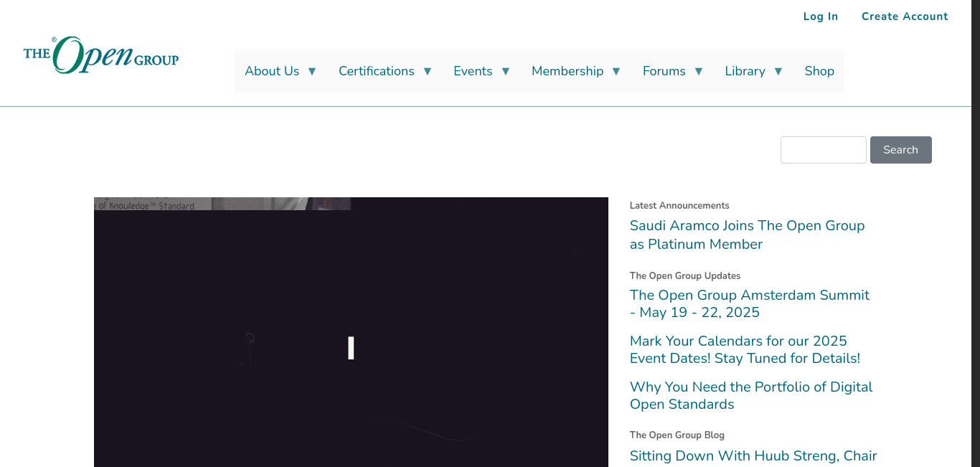Open Why You Need the Portfolio link

(751, 395)
